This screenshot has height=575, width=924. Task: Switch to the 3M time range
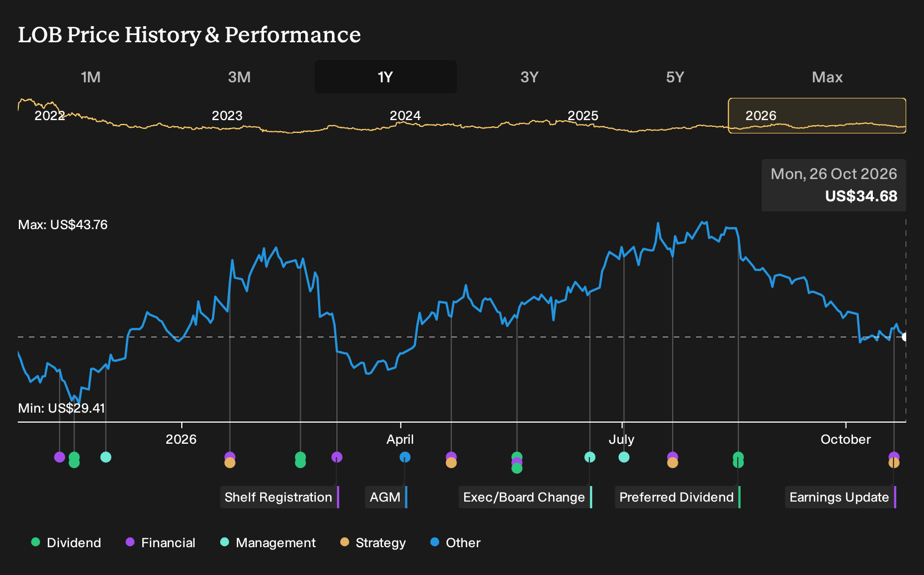pos(239,77)
